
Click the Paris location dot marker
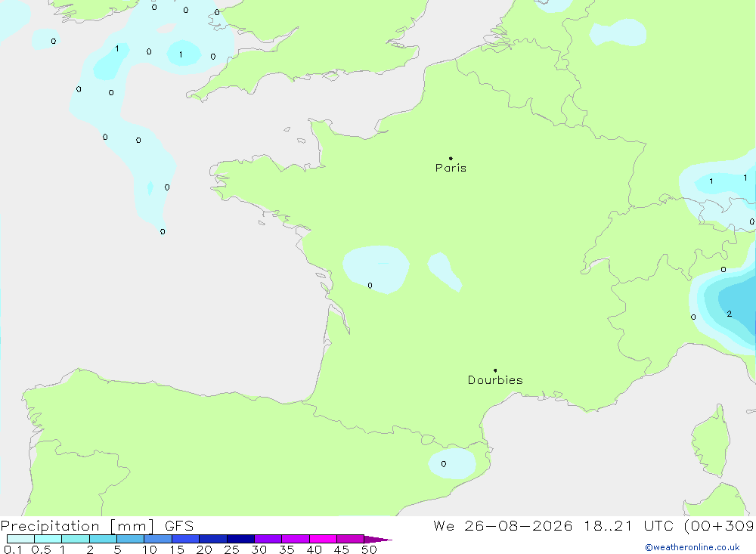point(451,158)
